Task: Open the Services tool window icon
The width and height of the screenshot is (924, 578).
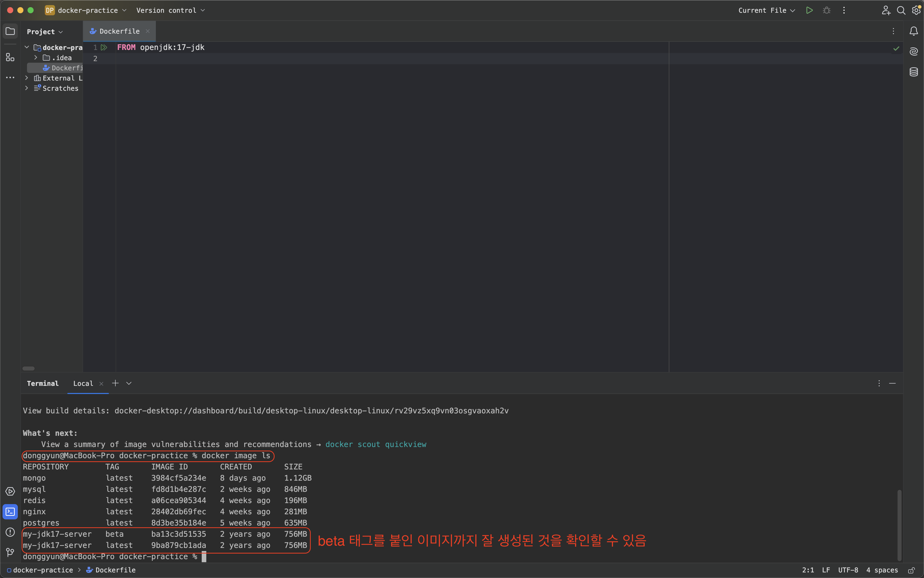Action: pos(10,491)
